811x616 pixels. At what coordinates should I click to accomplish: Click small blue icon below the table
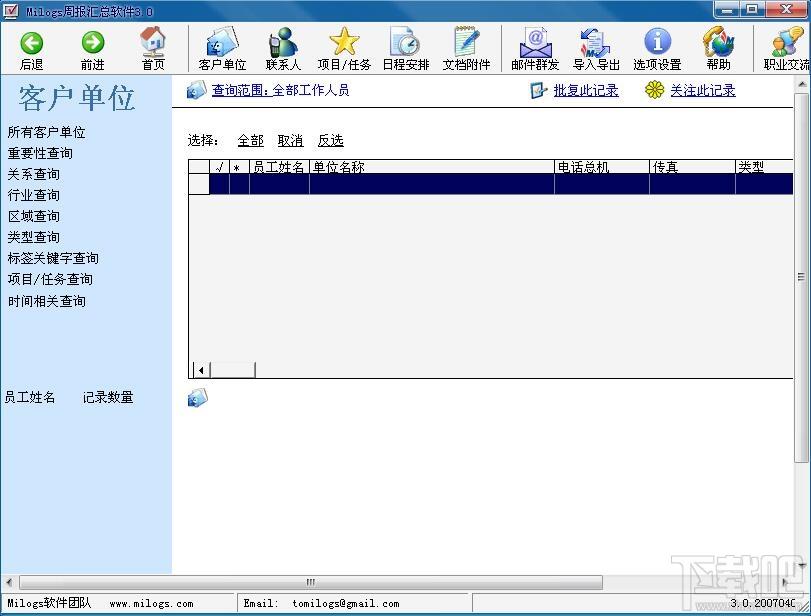198,398
